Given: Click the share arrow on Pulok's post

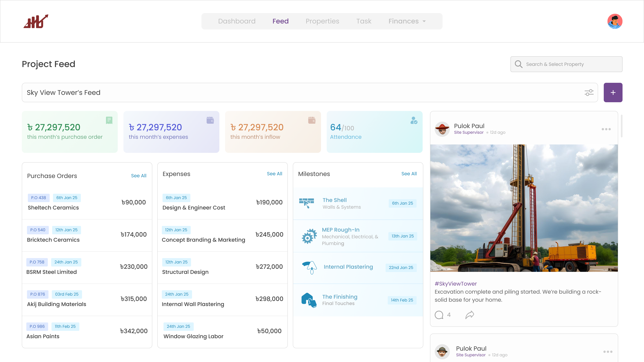Looking at the screenshot, I should [470, 315].
